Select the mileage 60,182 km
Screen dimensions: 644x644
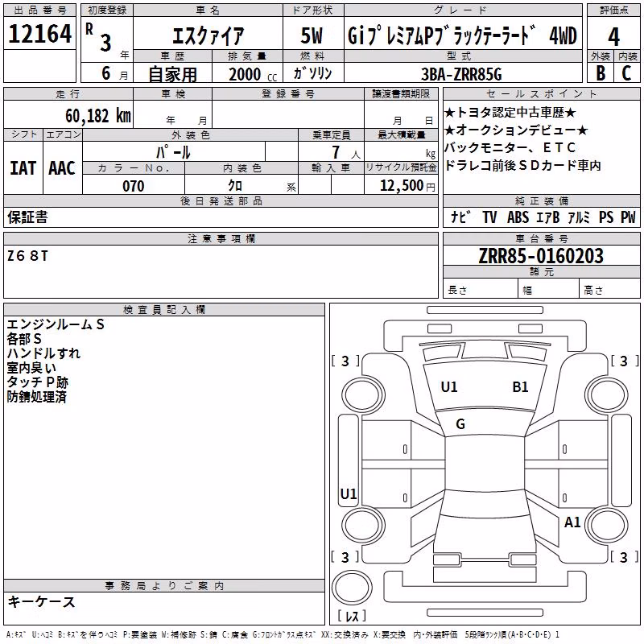click(98, 115)
